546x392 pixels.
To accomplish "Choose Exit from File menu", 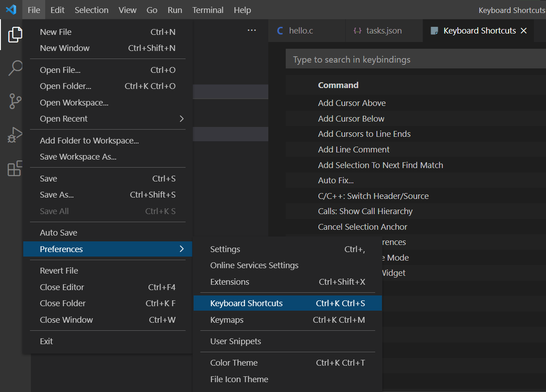I will [107, 341].
